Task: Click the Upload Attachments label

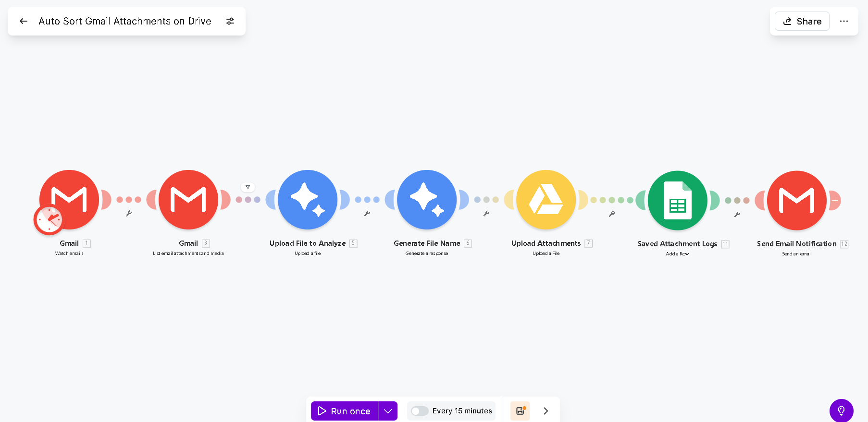Action: (x=546, y=243)
